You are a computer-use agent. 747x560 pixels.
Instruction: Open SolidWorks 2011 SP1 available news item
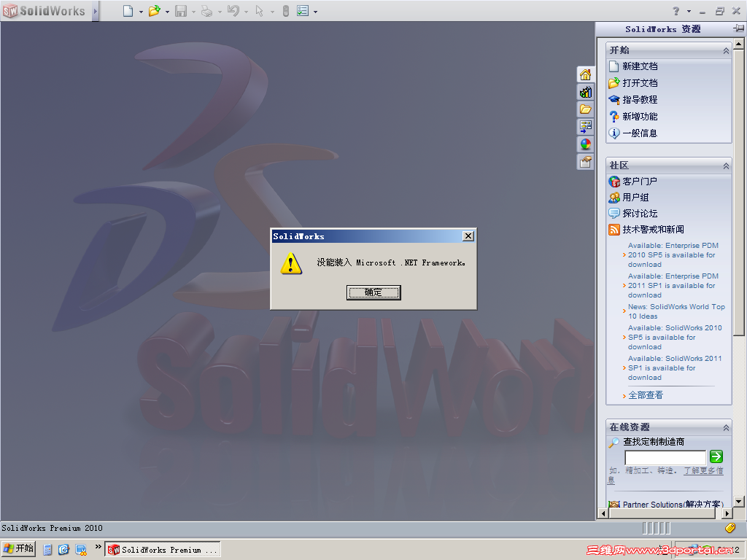(x=675, y=367)
